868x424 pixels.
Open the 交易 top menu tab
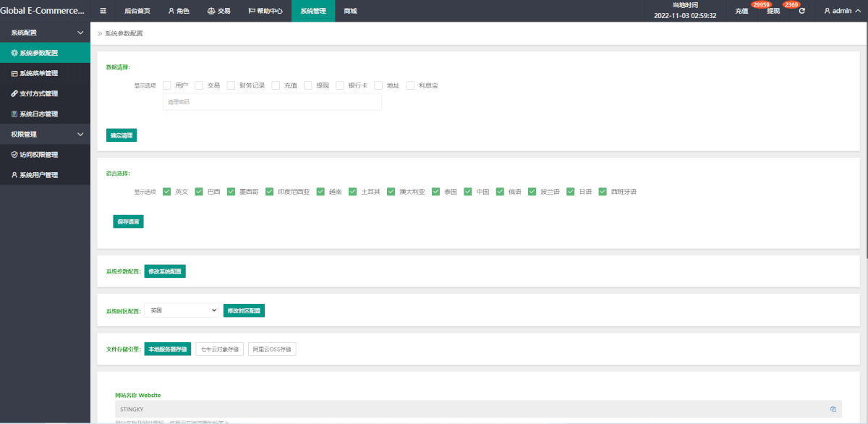click(218, 11)
